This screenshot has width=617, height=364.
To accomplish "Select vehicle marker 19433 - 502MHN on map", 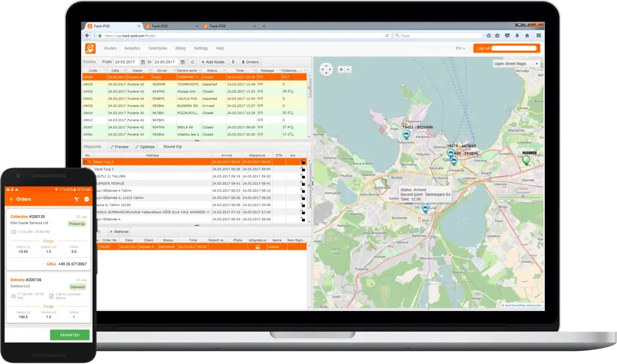I will (x=406, y=134).
